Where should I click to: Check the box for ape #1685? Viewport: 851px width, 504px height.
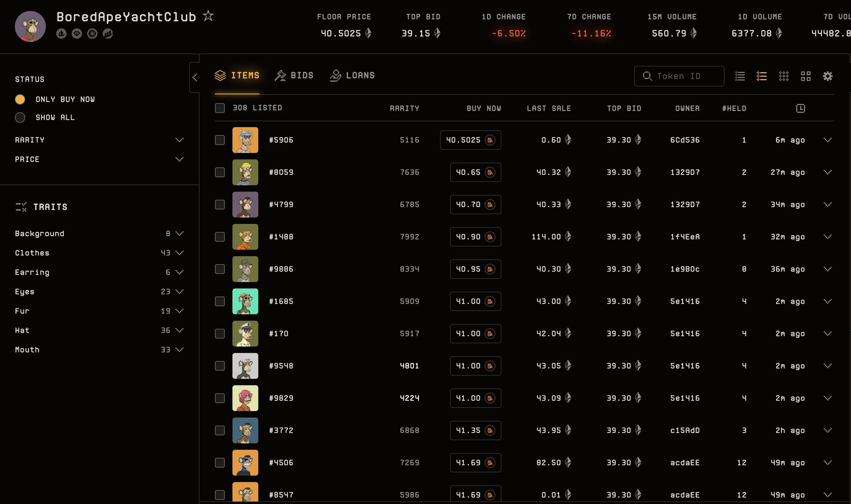pos(220,301)
